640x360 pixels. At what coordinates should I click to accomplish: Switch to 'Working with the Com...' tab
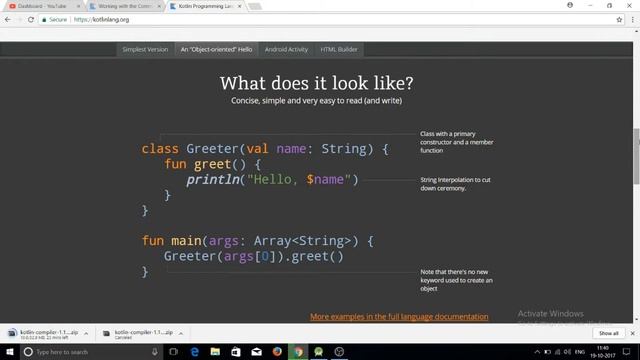[124, 6]
